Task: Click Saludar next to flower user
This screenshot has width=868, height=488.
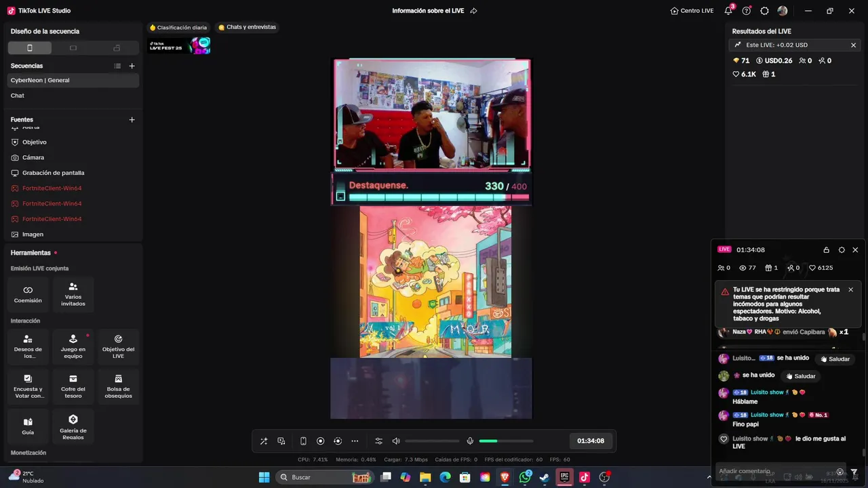Action: (x=800, y=376)
